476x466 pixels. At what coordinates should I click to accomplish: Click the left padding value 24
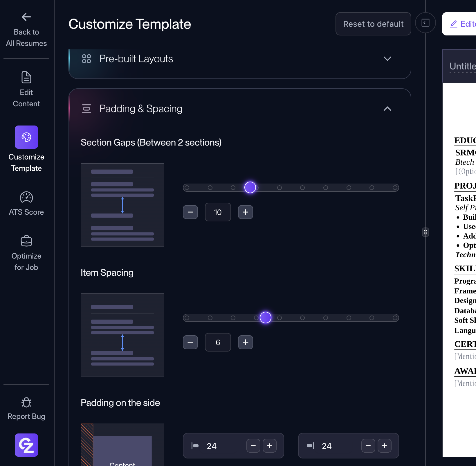[x=212, y=446]
